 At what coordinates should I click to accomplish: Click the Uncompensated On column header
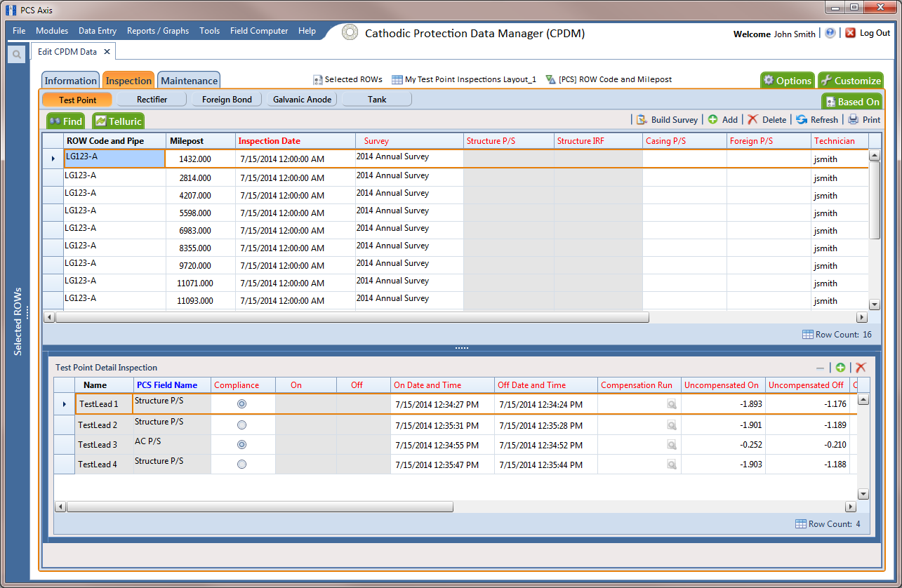coord(723,385)
